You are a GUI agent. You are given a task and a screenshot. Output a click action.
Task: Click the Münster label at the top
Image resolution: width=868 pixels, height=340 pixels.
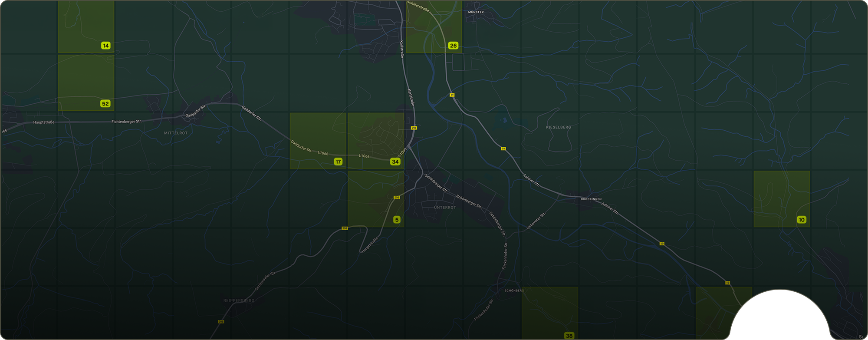pyautogui.click(x=476, y=12)
